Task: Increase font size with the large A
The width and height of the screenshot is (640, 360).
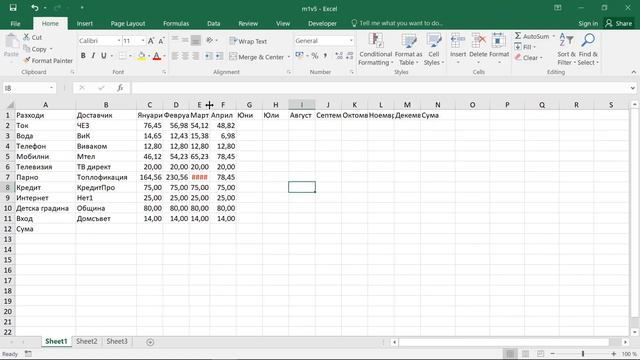Action: click(x=151, y=41)
